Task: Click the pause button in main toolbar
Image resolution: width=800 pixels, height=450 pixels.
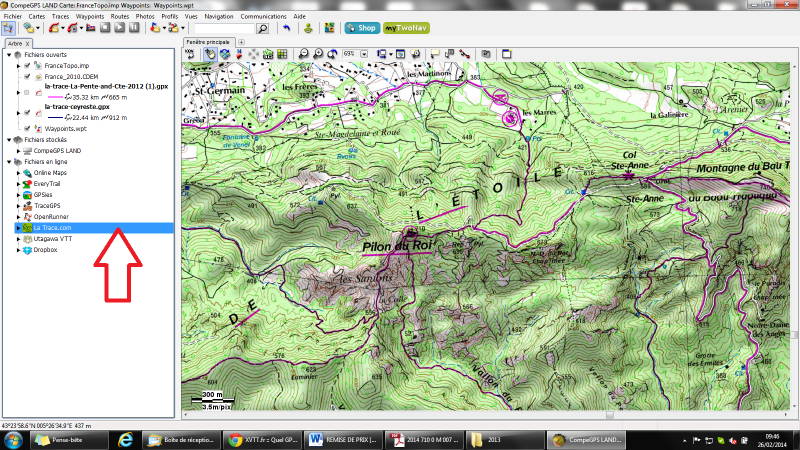Action: tap(134, 28)
